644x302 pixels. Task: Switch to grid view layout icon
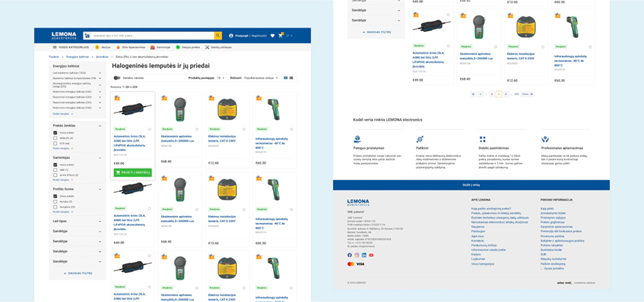tap(285, 78)
